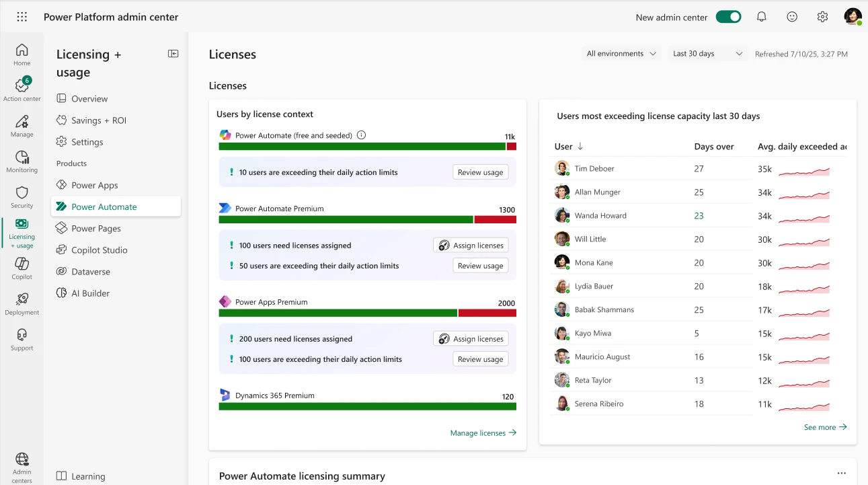Open the more options ellipsis on licensing summary

point(841,474)
